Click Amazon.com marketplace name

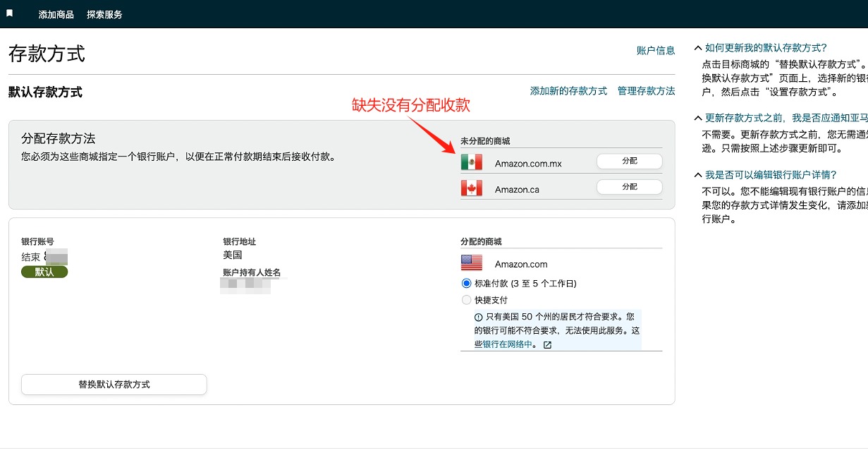pyautogui.click(x=521, y=265)
